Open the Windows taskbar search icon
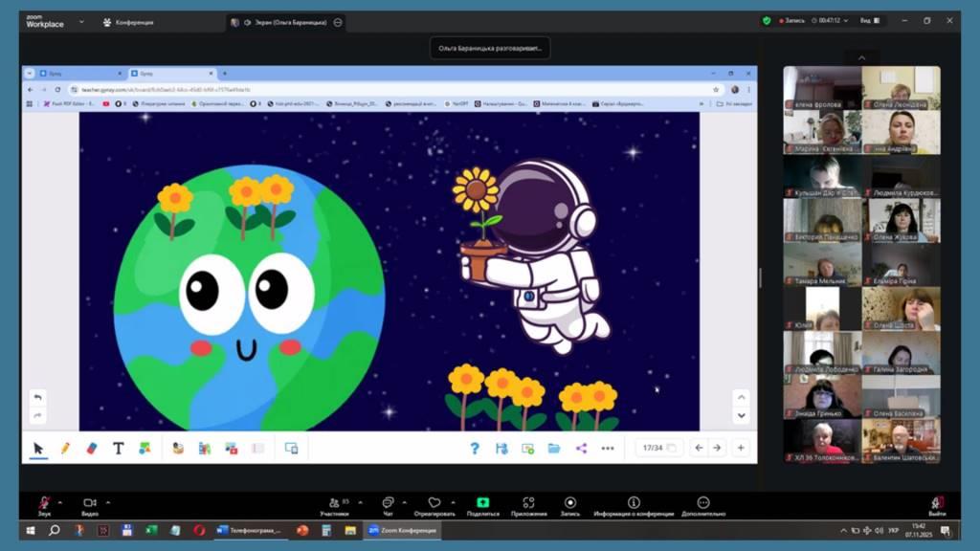Screen dimensions: 980x551 pyautogui.click(x=54, y=530)
